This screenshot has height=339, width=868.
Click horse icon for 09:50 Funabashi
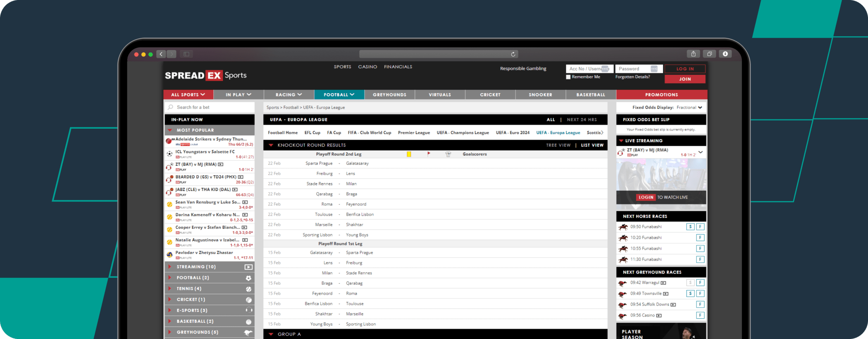tap(623, 227)
